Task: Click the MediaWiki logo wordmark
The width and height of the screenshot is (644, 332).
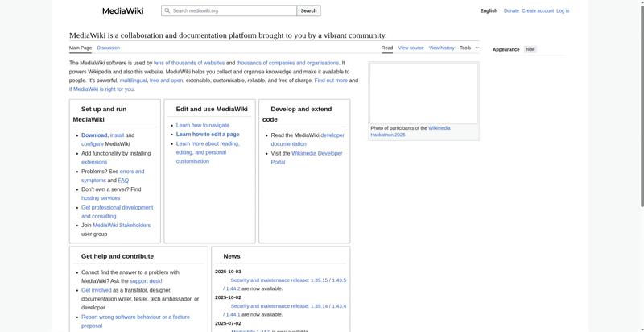Action: coord(122,11)
